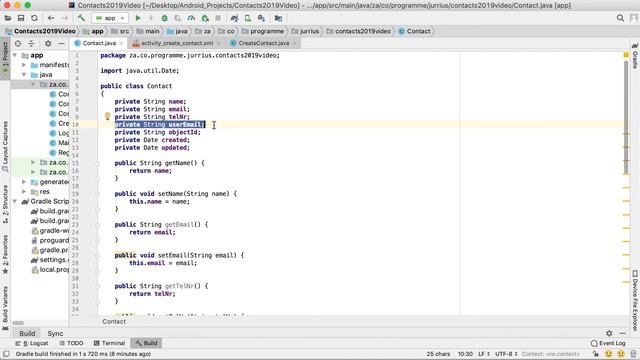Click the programme breadcrumb folder

point(263,31)
